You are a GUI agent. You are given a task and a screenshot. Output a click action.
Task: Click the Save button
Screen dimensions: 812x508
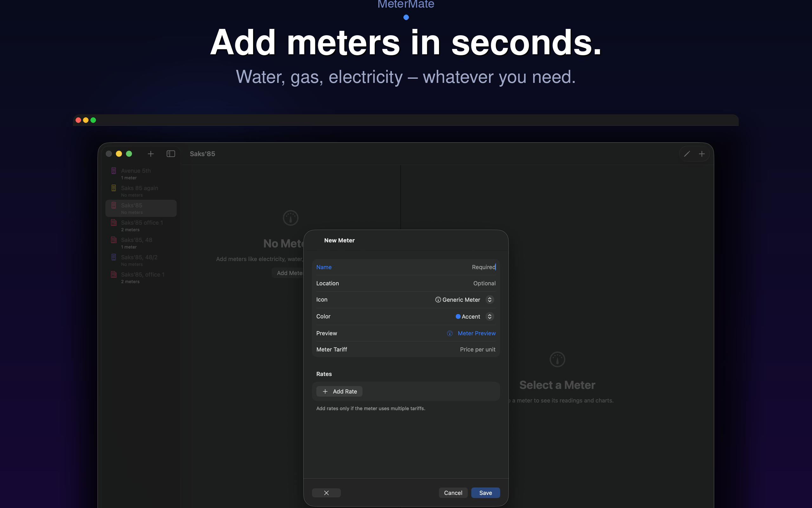click(x=485, y=492)
